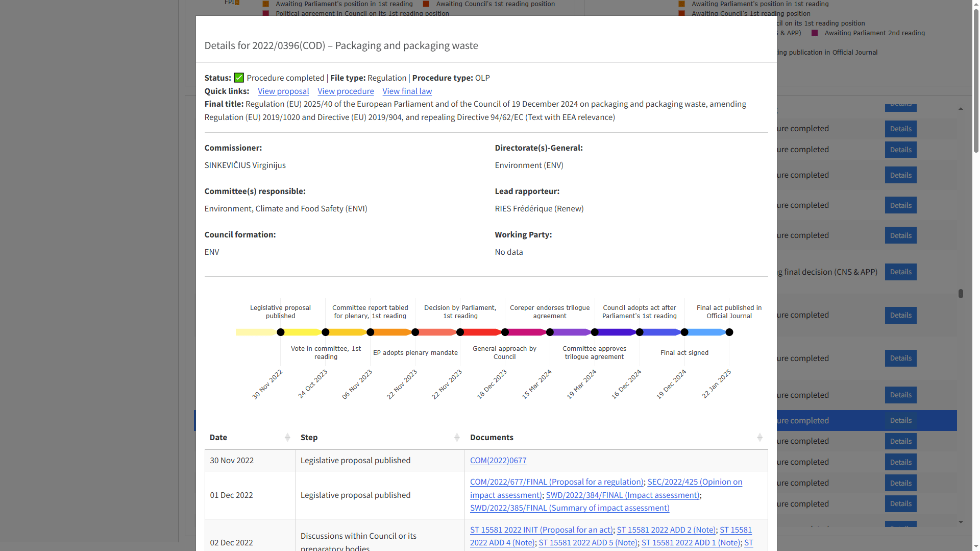Open the View final law link

pos(407,91)
